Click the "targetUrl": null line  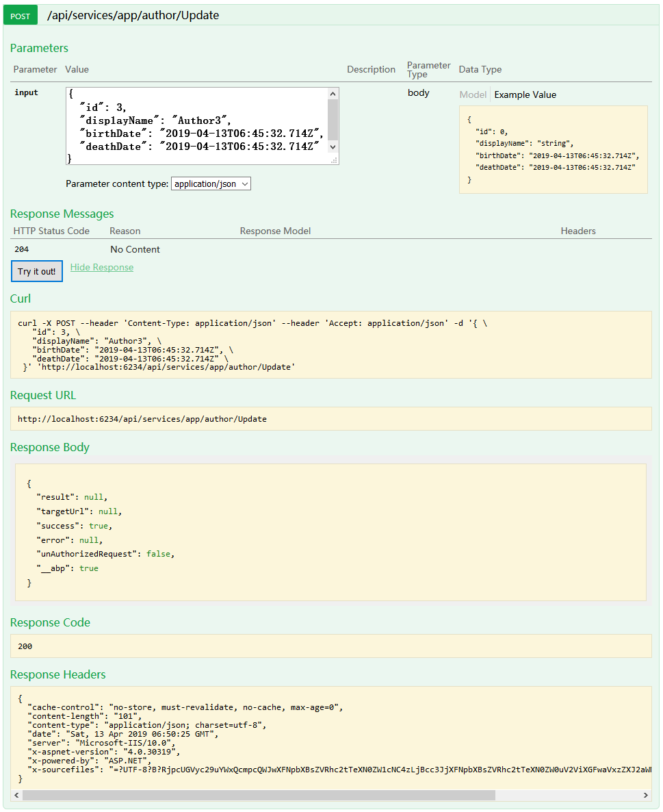pyautogui.click(x=79, y=511)
